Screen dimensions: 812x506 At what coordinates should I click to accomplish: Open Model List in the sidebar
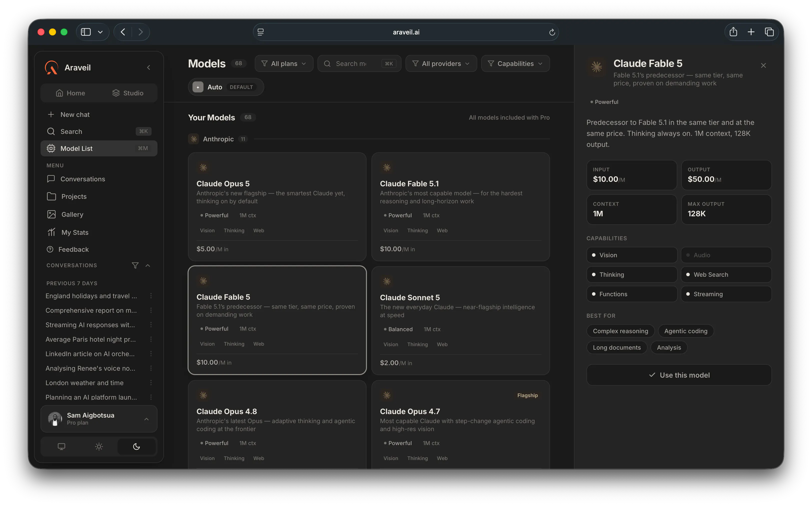(99, 148)
